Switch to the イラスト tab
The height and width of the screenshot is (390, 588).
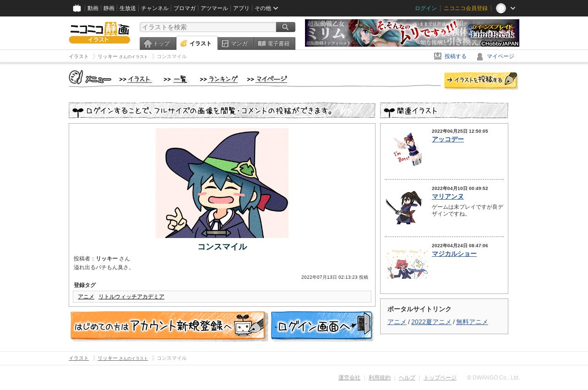tap(197, 43)
